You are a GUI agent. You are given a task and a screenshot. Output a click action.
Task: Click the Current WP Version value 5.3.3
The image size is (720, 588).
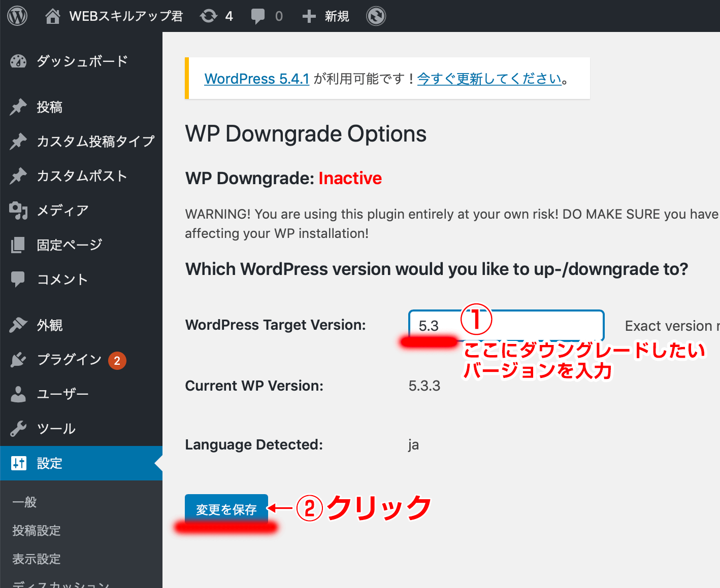point(424,386)
